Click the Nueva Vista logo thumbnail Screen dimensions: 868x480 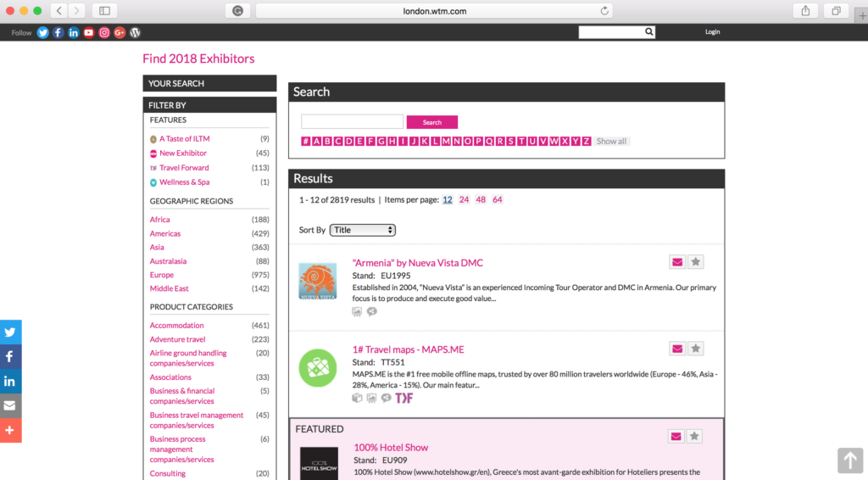[318, 282]
